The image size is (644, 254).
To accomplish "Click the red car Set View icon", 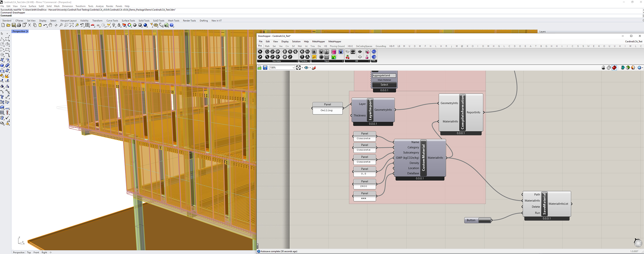I will 93,25.
